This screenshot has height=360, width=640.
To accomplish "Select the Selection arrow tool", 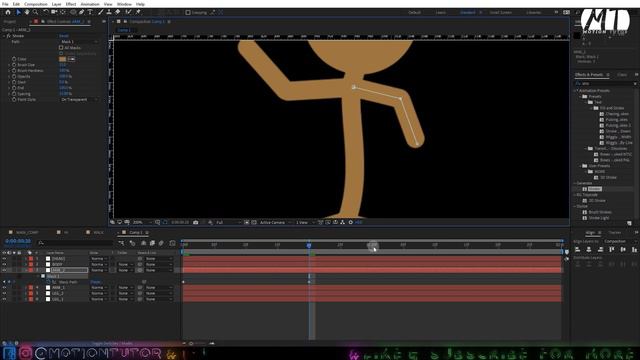I will 18,12.
